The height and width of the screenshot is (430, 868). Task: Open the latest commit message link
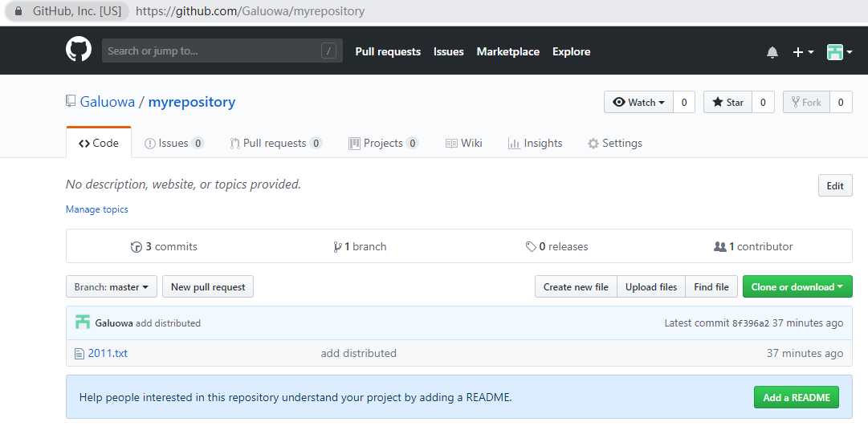click(x=169, y=323)
